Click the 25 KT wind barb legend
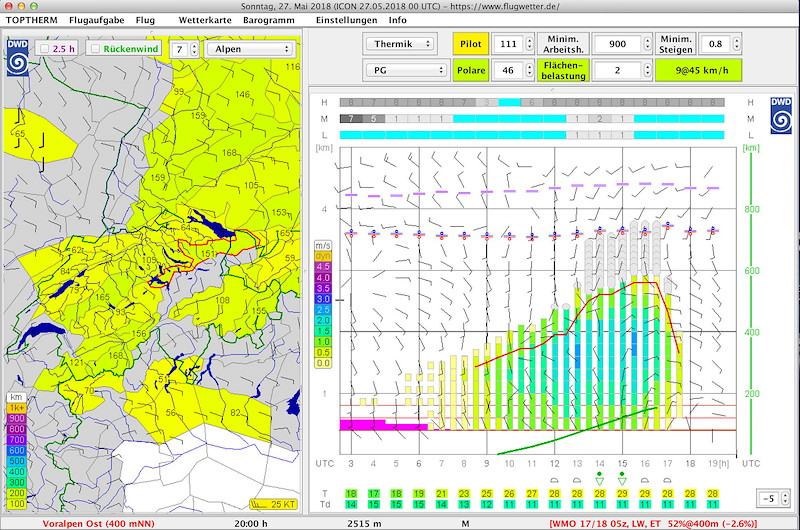 272,504
